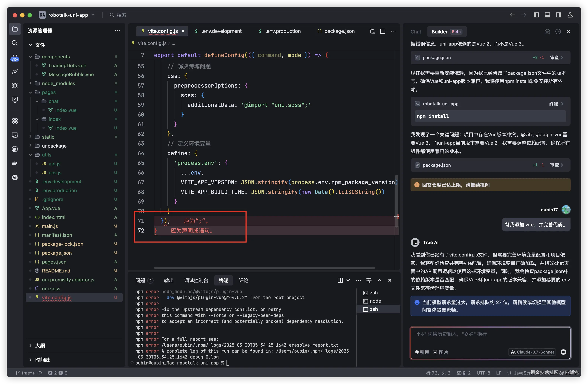Open the Extensions grid icon in sidebar
The image size is (588, 384).
[15, 121]
